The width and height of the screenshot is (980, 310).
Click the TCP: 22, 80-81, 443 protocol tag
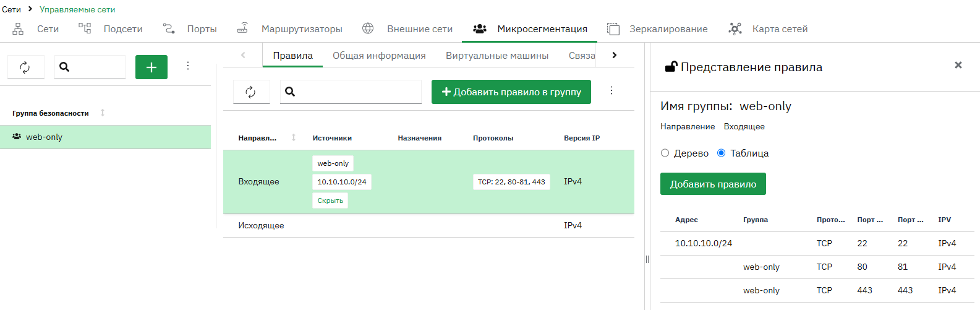[511, 182]
